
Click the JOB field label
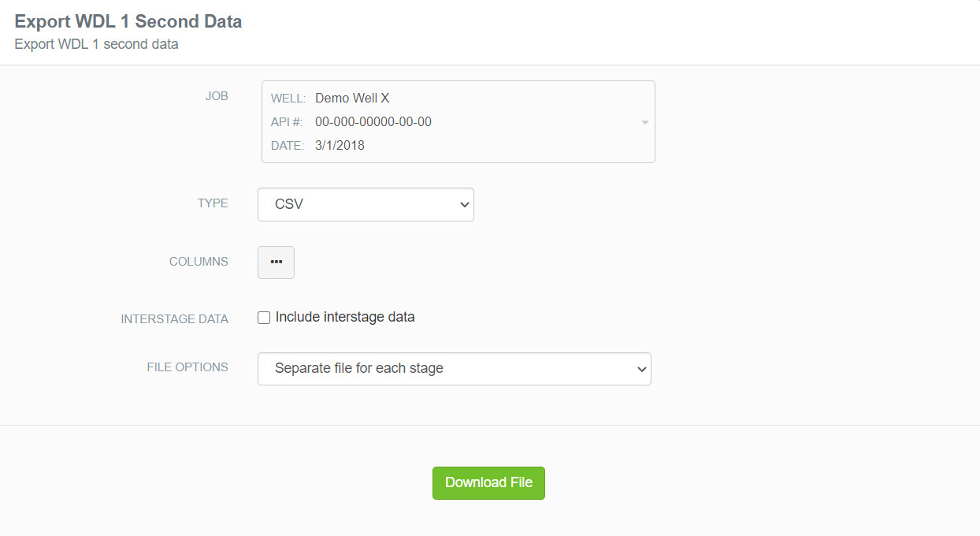[217, 97]
